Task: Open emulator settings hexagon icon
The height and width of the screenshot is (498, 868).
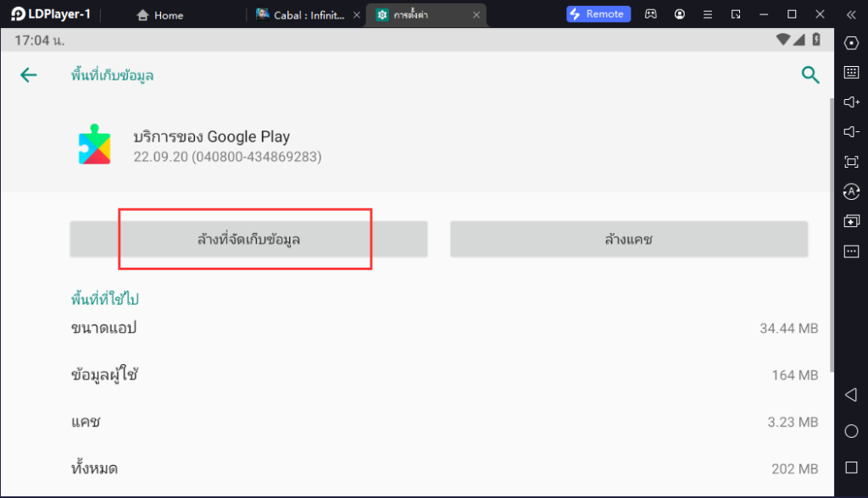Action: pos(851,42)
